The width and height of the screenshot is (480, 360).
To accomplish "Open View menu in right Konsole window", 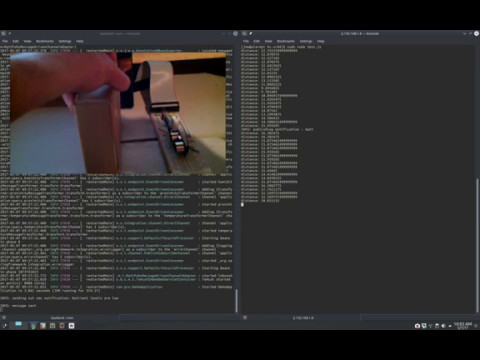I will click(268, 41).
